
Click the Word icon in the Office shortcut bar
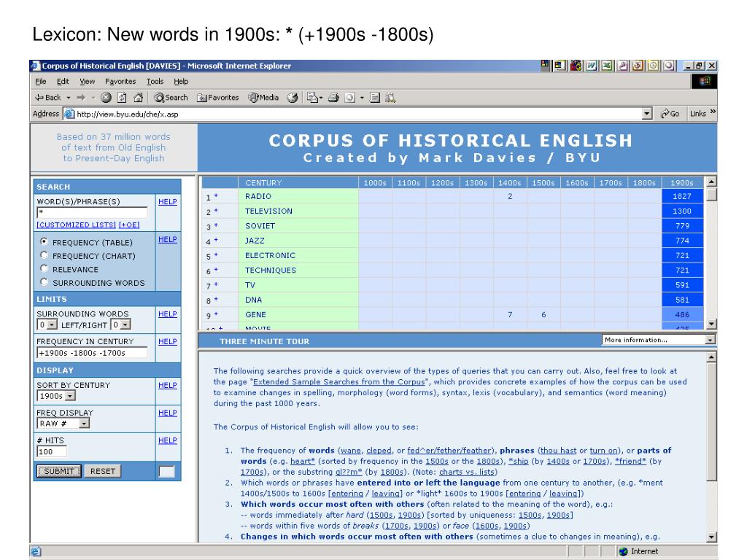(591, 65)
